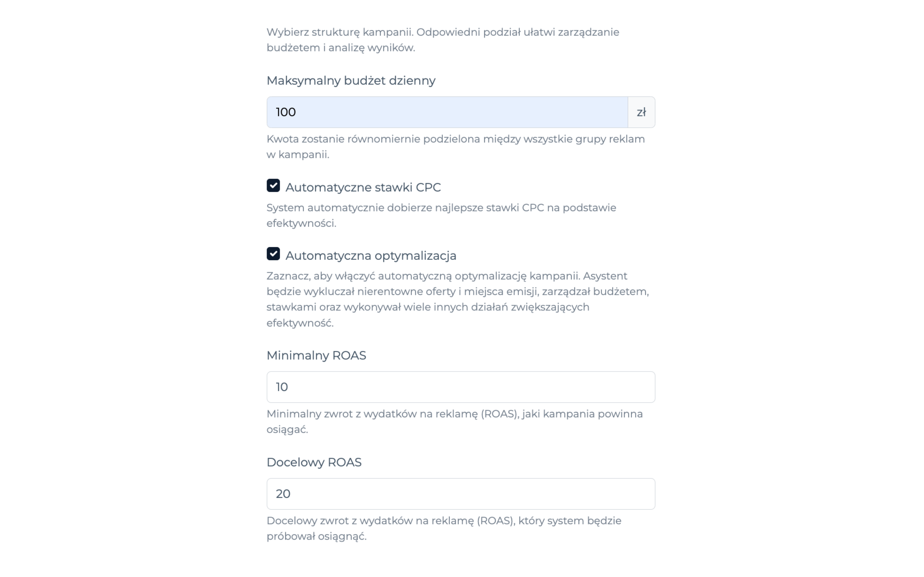This screenshot has height=577, width=924.
Task: Click the zł currency suffix box
Action: [x=641, y=112]
